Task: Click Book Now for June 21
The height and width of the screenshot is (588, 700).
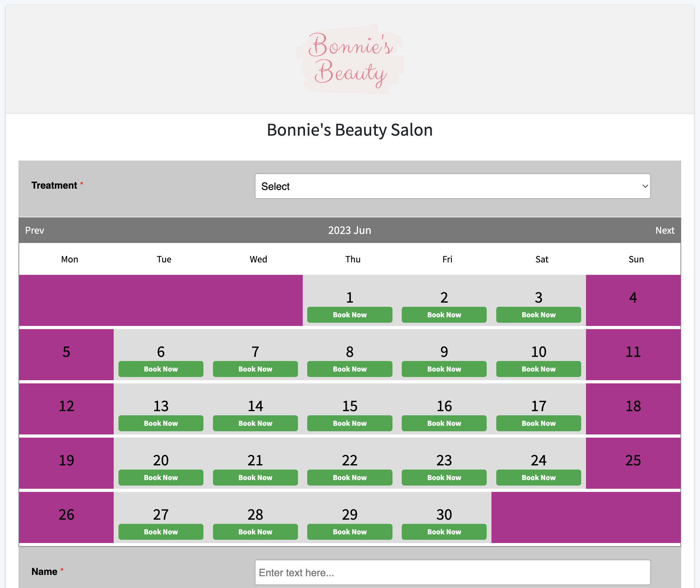Action: click(255, 477)
